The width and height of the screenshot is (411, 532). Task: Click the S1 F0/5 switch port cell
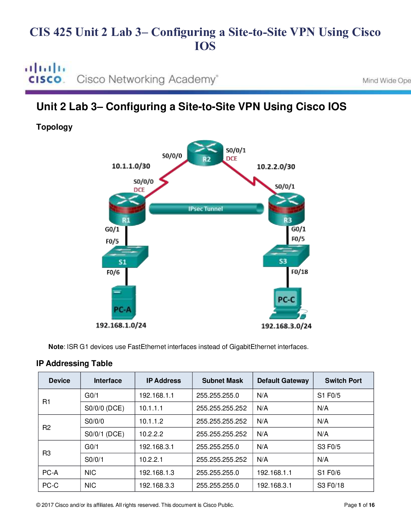(344, 395)
